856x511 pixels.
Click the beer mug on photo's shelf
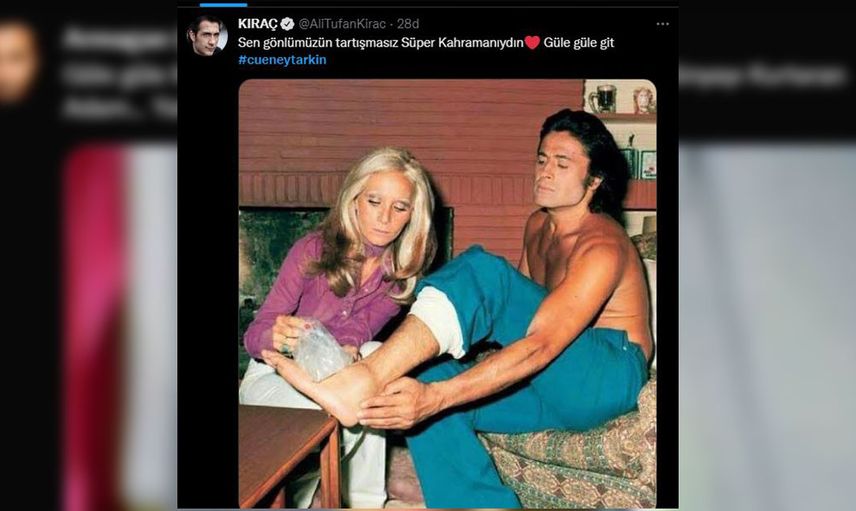pyautogui.click(x=603, y=99)
